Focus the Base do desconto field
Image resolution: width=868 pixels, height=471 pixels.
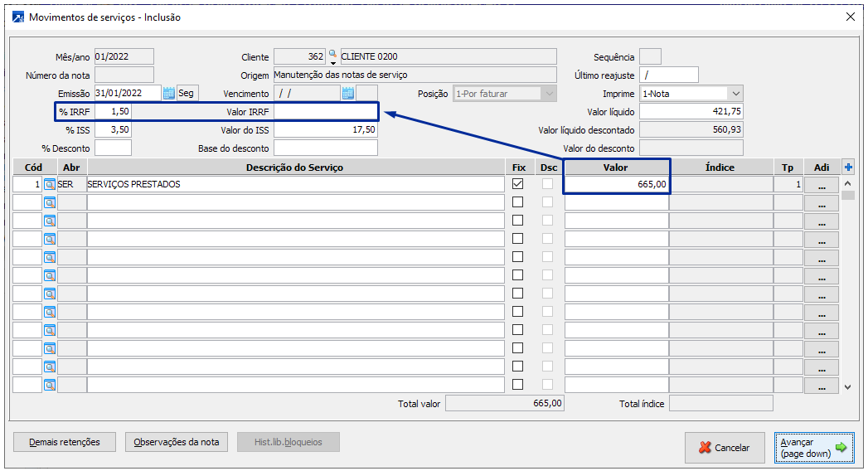[326, 148]
